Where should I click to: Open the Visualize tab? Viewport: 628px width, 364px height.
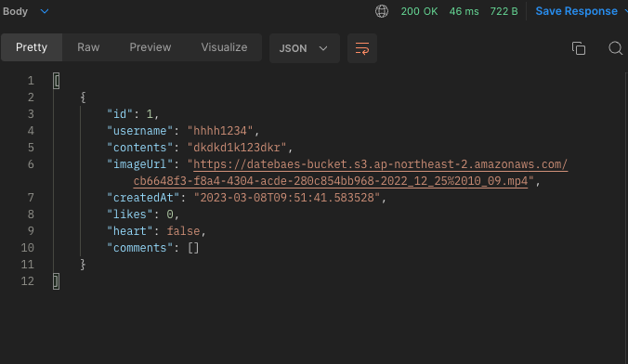tap(224, 47)
